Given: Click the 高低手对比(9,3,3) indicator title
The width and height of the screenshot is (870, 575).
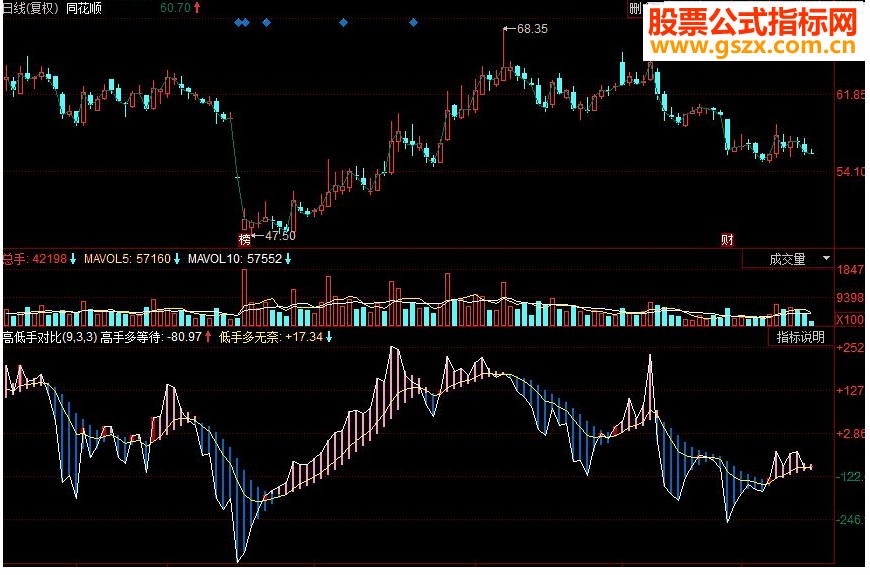Looking at the screenshot, I should click(50, 337).
